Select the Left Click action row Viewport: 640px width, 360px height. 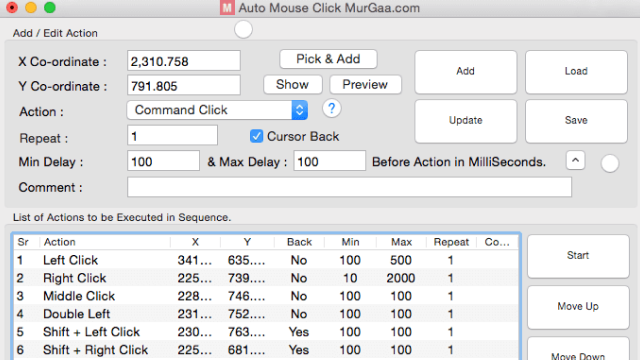pos(266,260)
